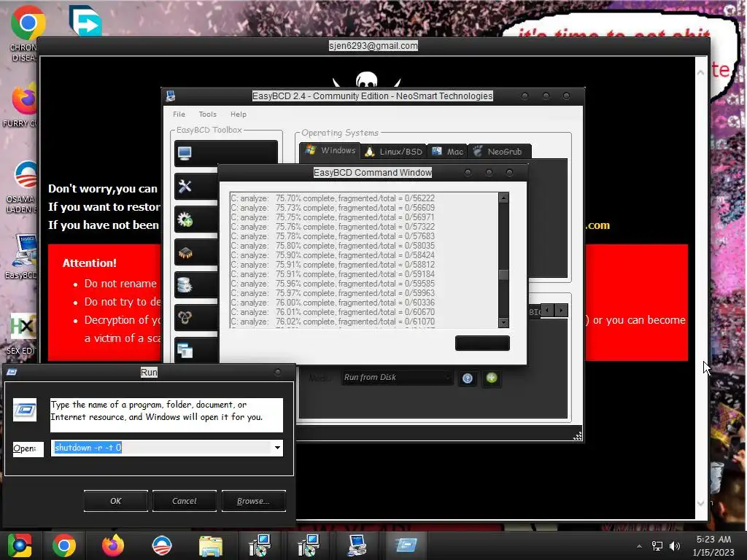Click Command Window scrollbar down arrow
This screenshot has width=747, height=560.
[x=503, y=322]
